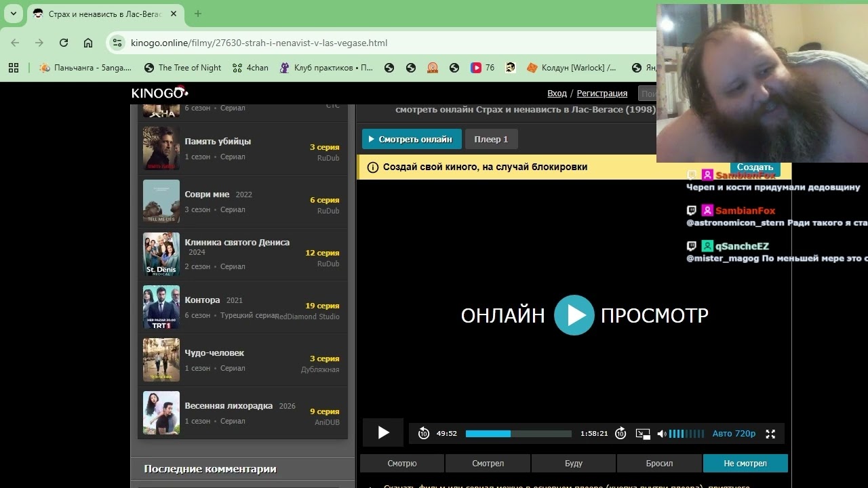Click the 1:58:21 duration text
This screenshot has width=868, height=488.
[x=594, y=434]
